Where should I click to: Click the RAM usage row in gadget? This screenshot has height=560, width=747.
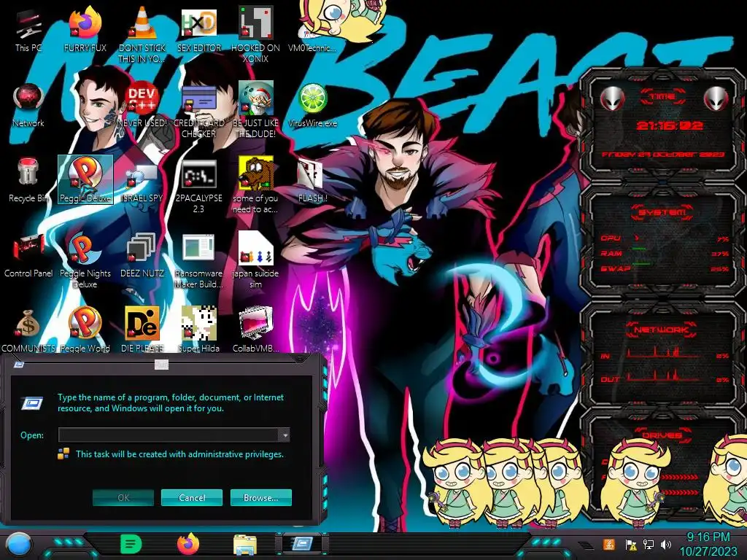(x=665, y=253)
